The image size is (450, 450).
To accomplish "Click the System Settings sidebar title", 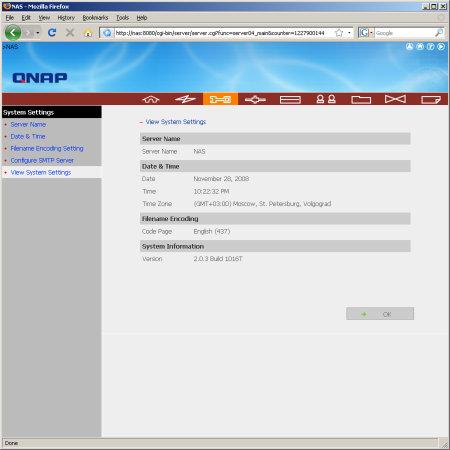I will pyautogui.click(x=29, y=113).
